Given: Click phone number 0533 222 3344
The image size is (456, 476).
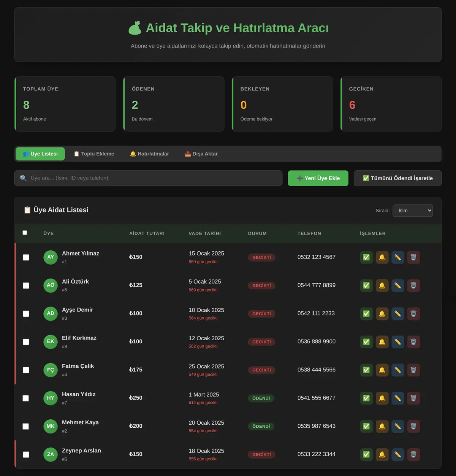Looking at the screenshot, I should (x=317, y=454).
